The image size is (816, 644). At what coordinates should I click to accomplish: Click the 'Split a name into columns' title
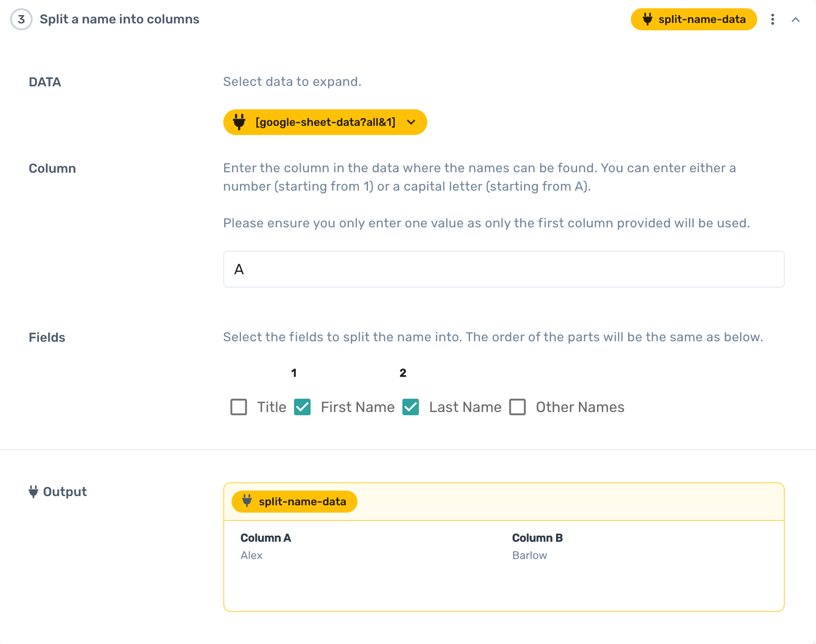coord(119,19)
